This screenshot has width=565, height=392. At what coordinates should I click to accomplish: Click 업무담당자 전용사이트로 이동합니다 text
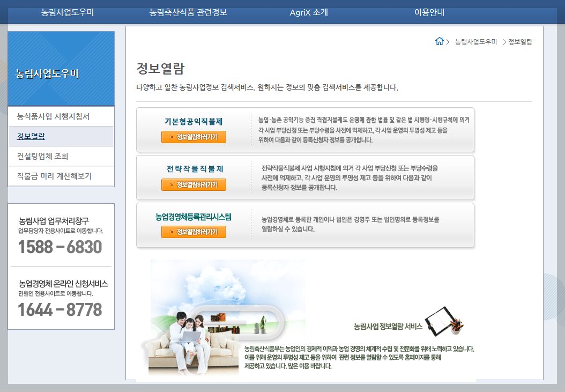tap(61, 231)
